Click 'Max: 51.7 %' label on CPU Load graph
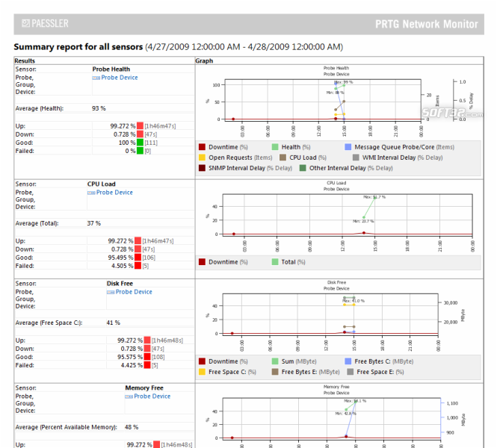Viewport: 497px width, 448px height. 374,197
